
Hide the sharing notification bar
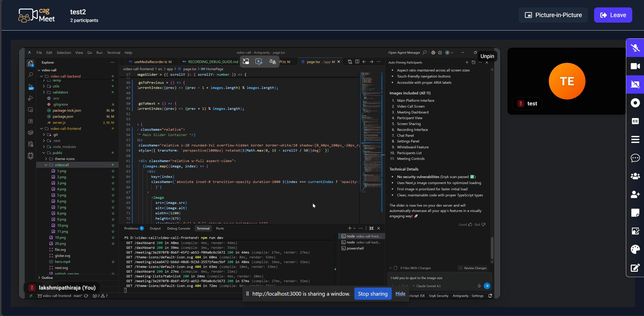point(400,294)
